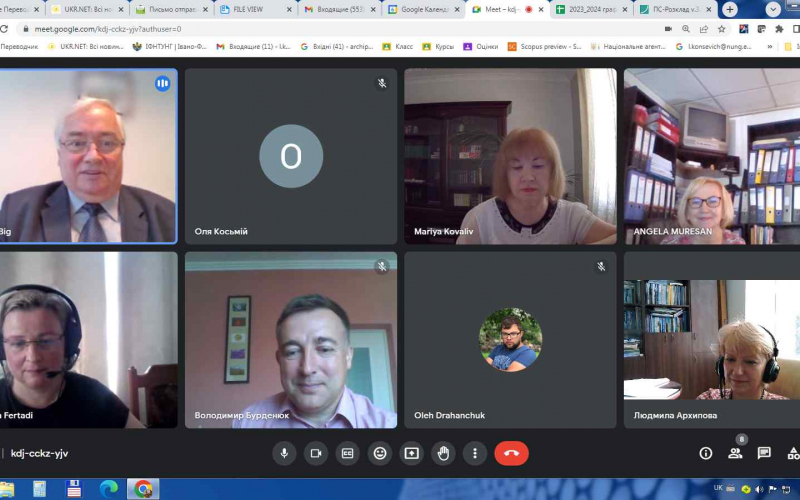Click muted mic icon on Оля Косьмій tile
The height and width of the screenshot is (500, 800).
click(382, 83)
